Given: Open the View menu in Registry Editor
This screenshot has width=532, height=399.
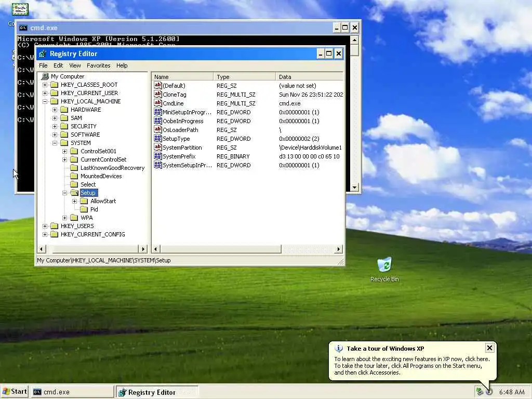Looking at the screenshot, I should click(75, 65).
